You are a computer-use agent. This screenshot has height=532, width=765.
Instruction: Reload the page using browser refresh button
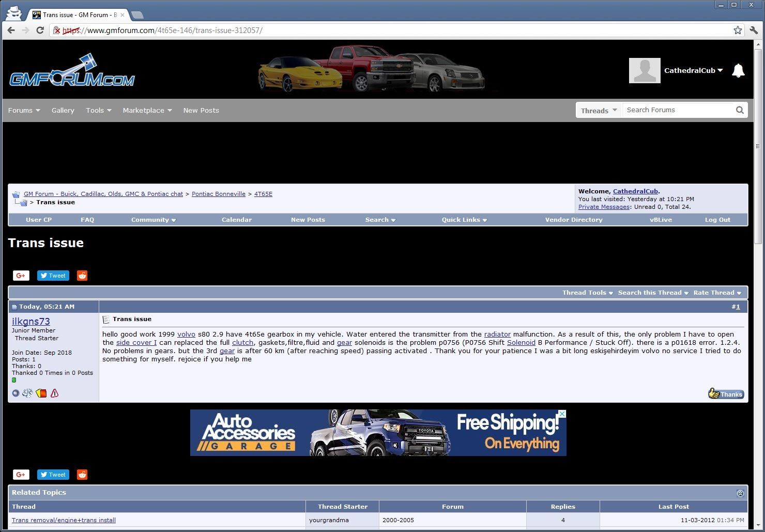coord(40,31)
